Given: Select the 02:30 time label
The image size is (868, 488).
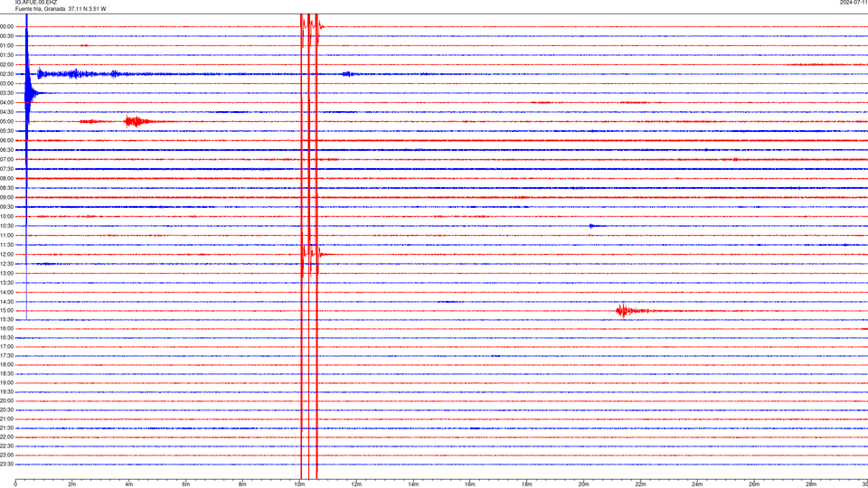Looking at the screenshot, I should coord(6,74).
